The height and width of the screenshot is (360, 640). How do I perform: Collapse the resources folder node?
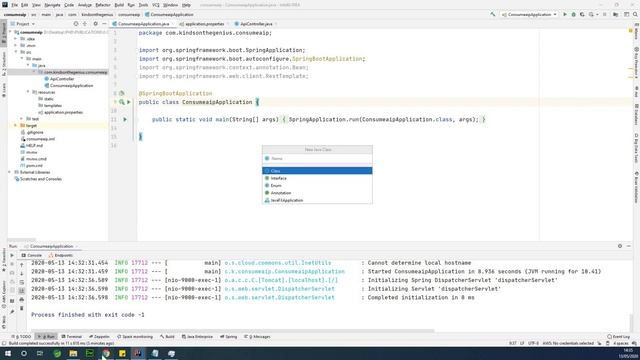(28, 92)
